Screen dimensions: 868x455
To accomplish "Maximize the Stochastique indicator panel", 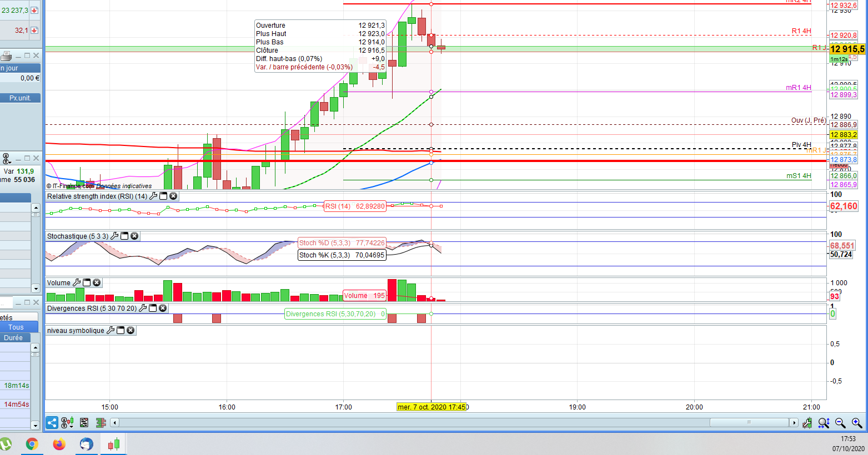I will (124, 236).
